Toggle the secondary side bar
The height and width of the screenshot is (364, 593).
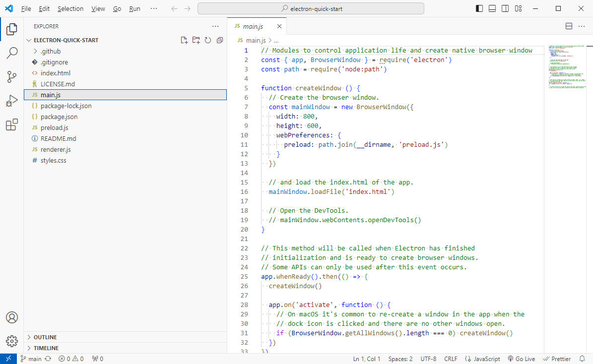pyautogui.click(x=505, y=8)
